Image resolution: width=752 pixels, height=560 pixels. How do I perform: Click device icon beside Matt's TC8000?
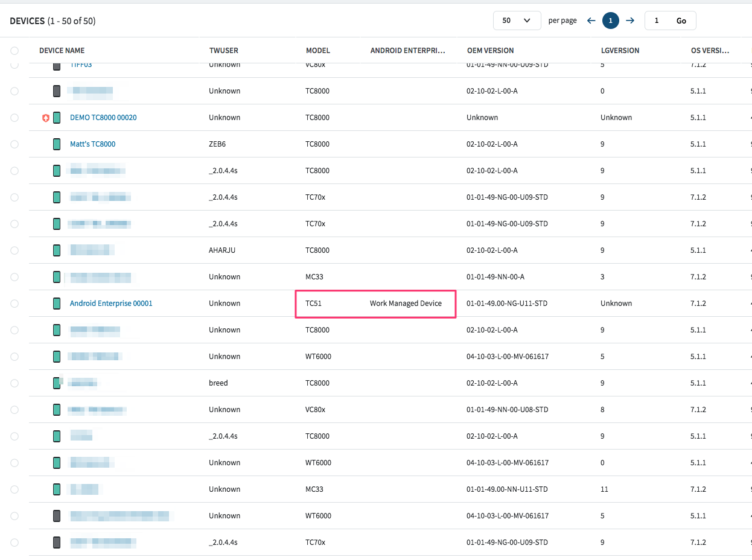(57, 144)
